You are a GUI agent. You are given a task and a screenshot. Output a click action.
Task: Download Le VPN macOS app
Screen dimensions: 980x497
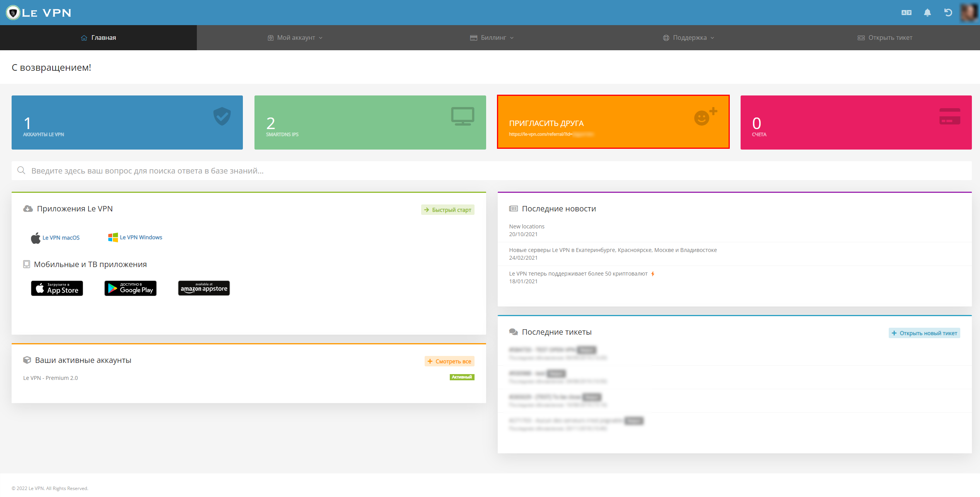(x=61, y=238)
